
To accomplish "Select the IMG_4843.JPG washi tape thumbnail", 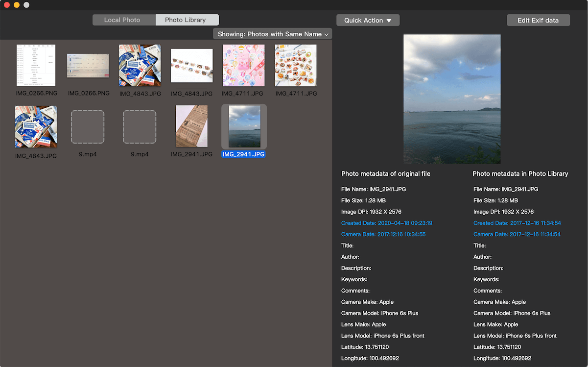I will pos(191,66).
